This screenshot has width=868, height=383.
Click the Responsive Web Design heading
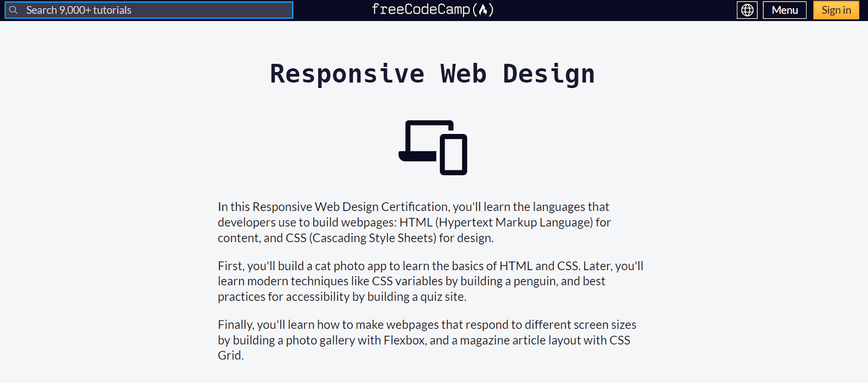[432, 74]
